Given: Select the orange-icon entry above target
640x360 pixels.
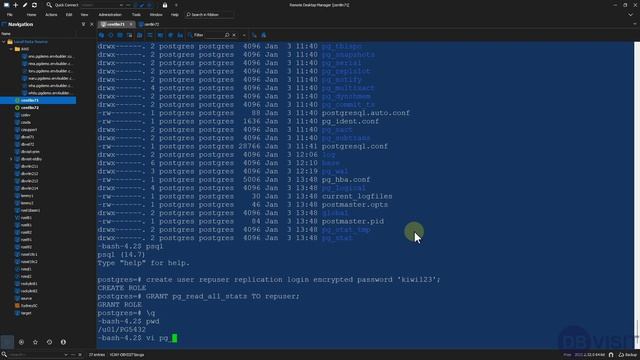Looking at the screenshot, I should click(29, 306).
